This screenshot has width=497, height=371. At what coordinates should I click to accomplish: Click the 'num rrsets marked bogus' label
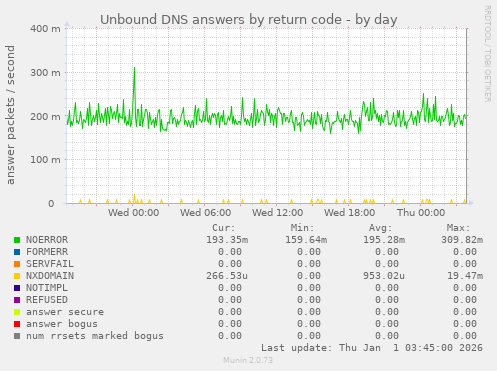[95, 336]
